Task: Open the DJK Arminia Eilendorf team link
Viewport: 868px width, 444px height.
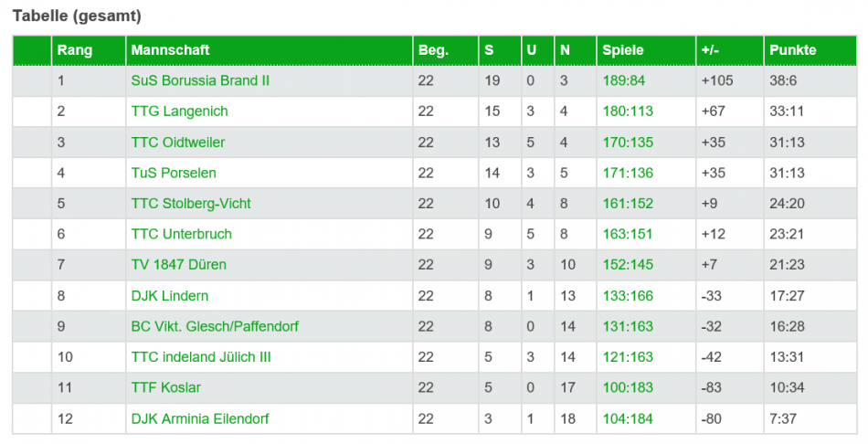Action: coord(200,418)
